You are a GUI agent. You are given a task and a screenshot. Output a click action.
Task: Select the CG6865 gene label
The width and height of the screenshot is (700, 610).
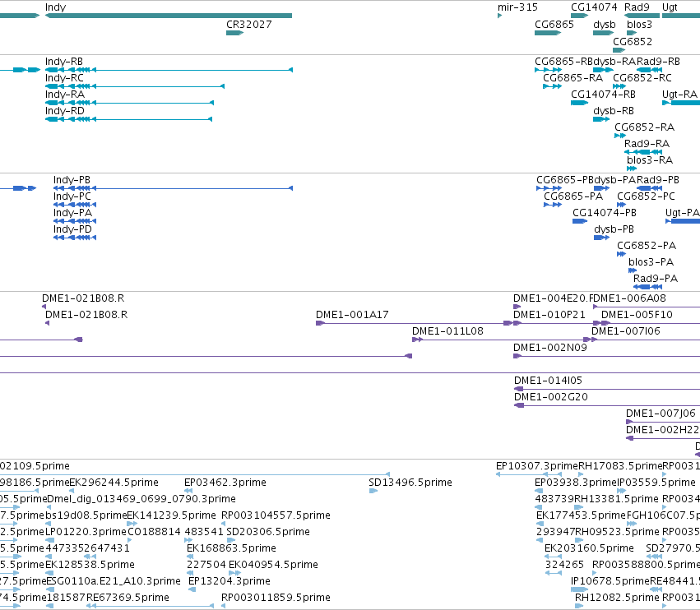554,25
